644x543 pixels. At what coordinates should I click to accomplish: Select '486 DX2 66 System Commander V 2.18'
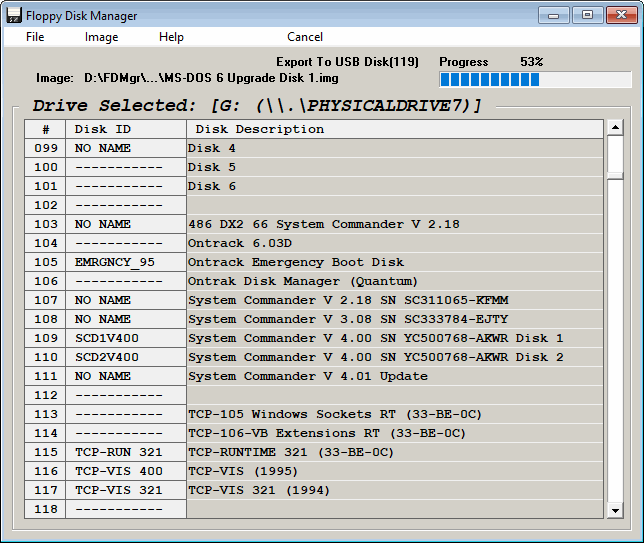coord(395,224)
